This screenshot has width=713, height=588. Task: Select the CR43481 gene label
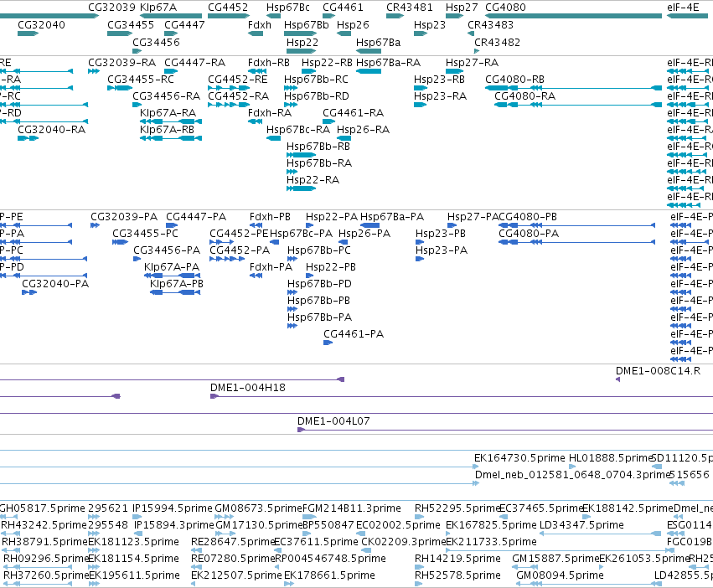(409, 8)
